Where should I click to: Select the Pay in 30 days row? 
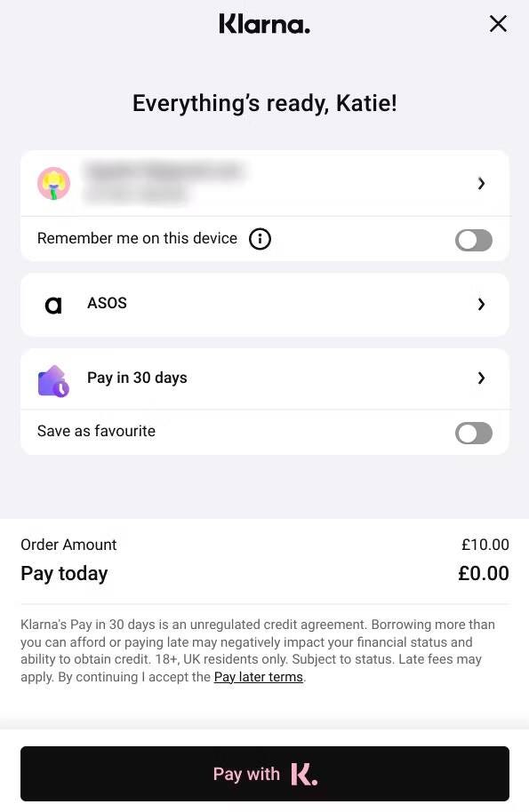tap(264, 378)
